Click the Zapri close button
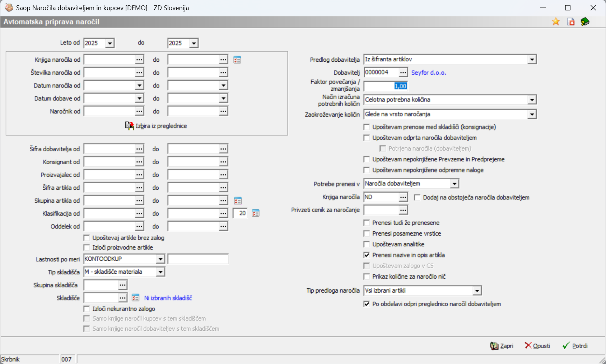Image resolution: width=606 pixels, height=364 pixels. [x=502, y=346]
